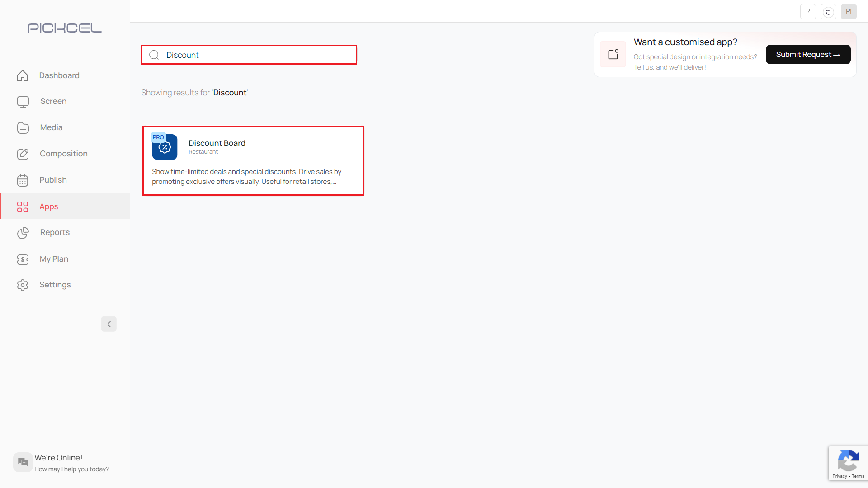The image size is (868, 488).
Task: Select the Apps menu item
Action: 49,206
